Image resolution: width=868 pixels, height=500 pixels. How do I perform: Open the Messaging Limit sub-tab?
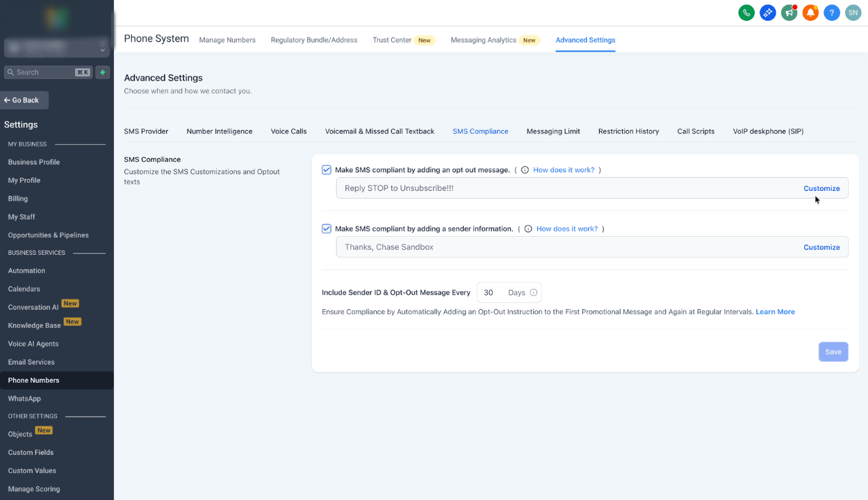click(x=553, y=131)
